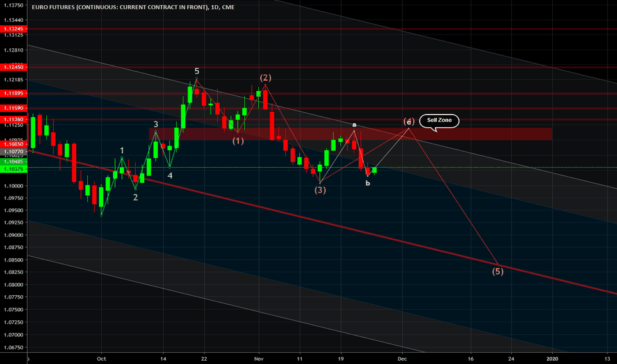
Task: Click the Dec label on time axis
Action: point(402,359)
